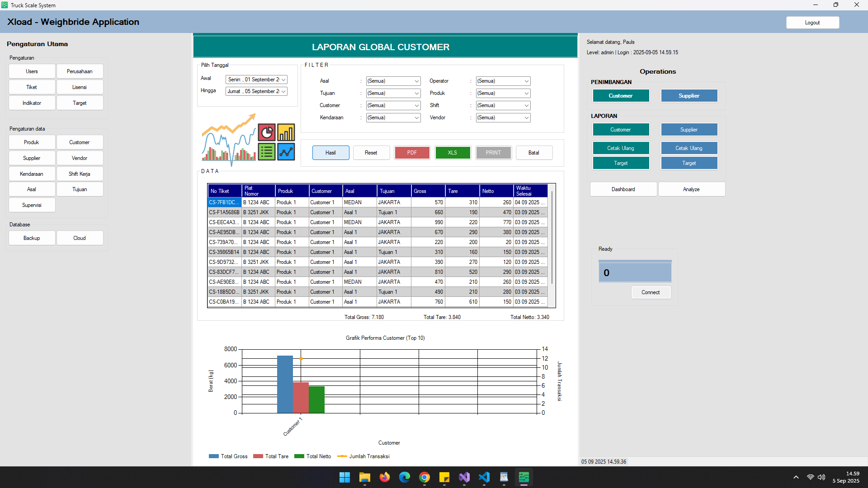
Task: Export report with green XLS button
Action: [x=452, y=153]
